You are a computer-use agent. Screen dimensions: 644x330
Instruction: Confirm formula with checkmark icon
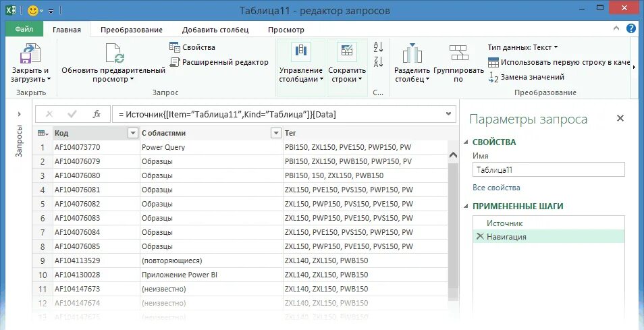[72, 114]
